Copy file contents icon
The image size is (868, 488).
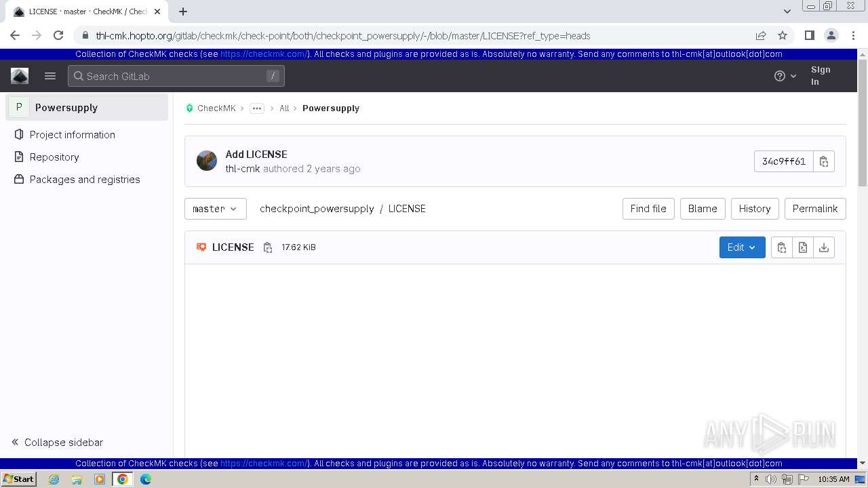coord(782,247)
